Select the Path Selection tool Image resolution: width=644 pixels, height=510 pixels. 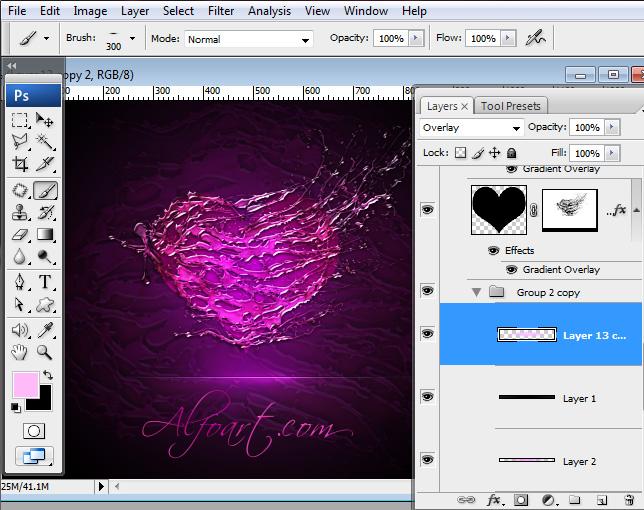click(x=20, y=304)
